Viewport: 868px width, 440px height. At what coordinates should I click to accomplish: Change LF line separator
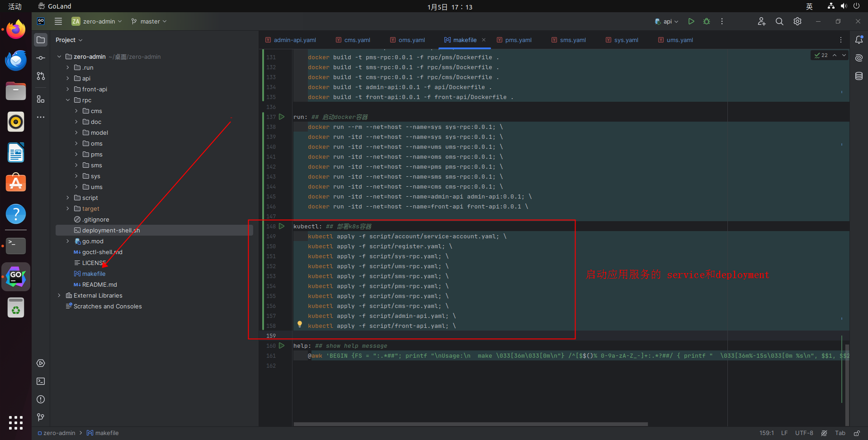[x=784, y=433]
